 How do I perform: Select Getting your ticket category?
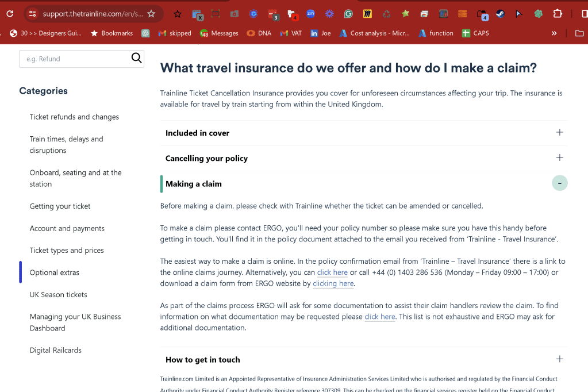(60, 206)
